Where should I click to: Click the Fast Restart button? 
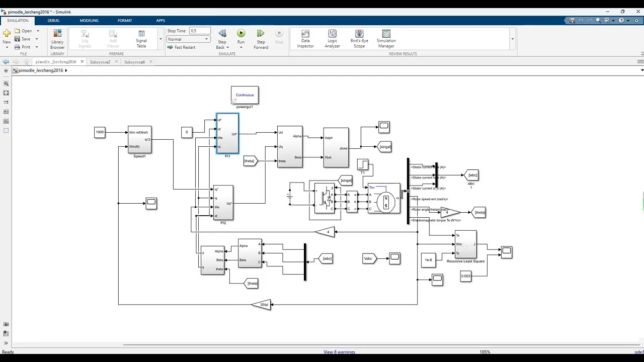181,47
